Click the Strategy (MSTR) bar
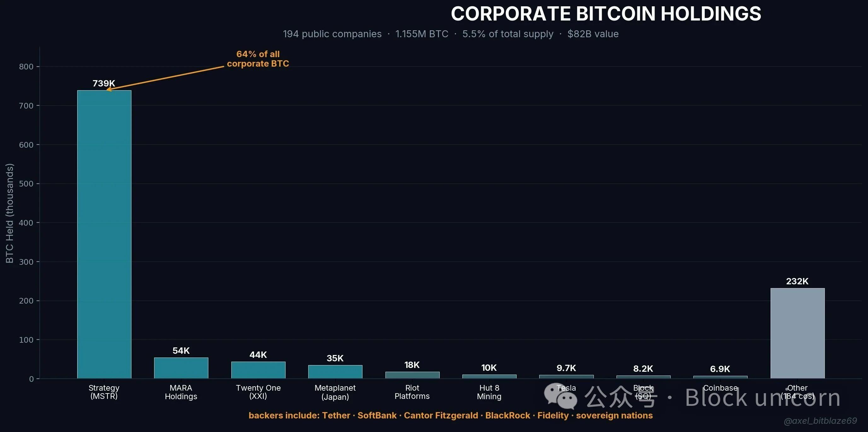The width and height of the screenshot is (868, 432). tap(104, 234)
